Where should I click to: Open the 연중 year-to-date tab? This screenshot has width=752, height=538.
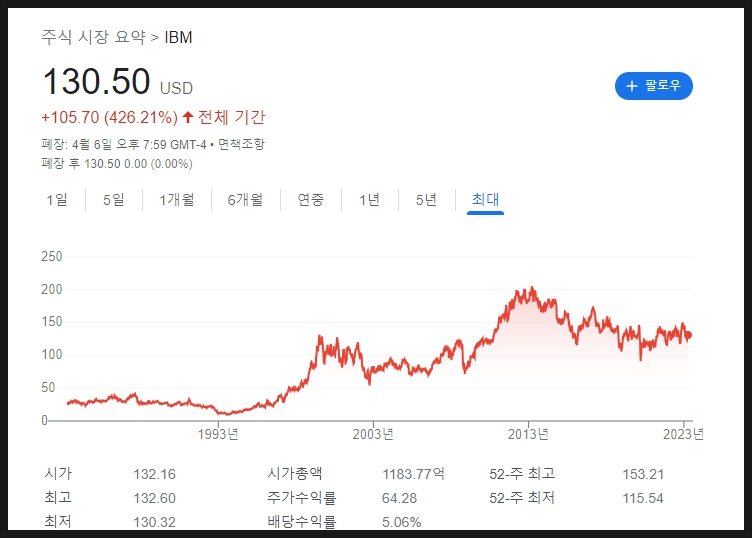[x=311, y=199]
